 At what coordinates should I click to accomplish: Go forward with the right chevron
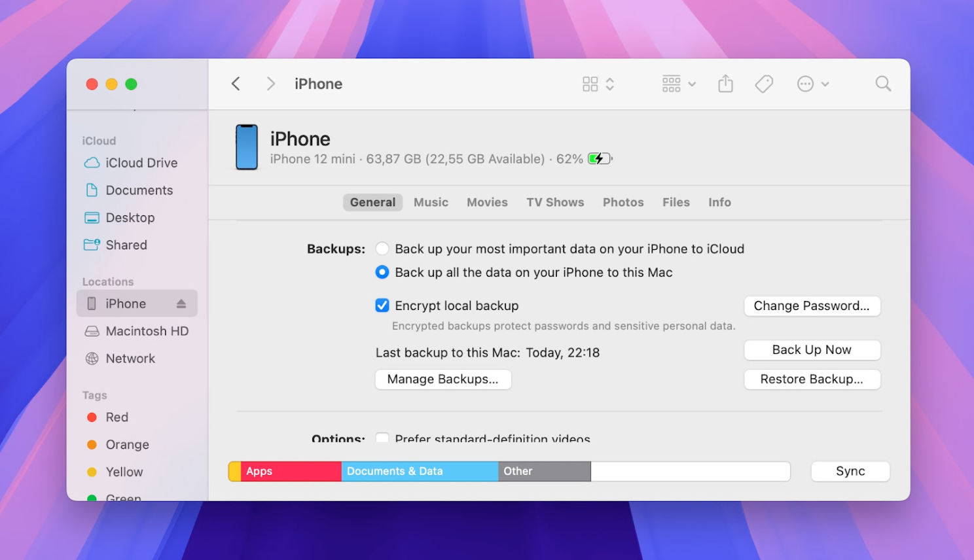pyautogui.click(x=270, y=84)
